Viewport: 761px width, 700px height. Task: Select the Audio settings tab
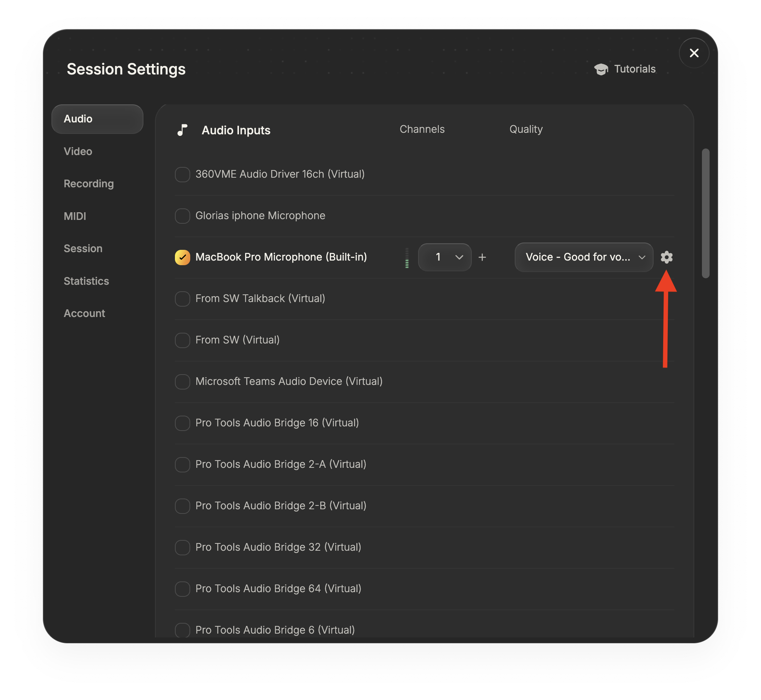tap(97, 119)
